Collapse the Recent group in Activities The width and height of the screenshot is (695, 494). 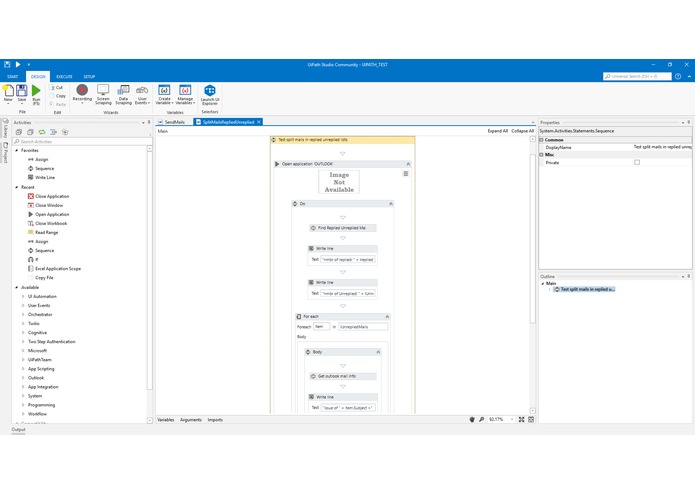17,187
